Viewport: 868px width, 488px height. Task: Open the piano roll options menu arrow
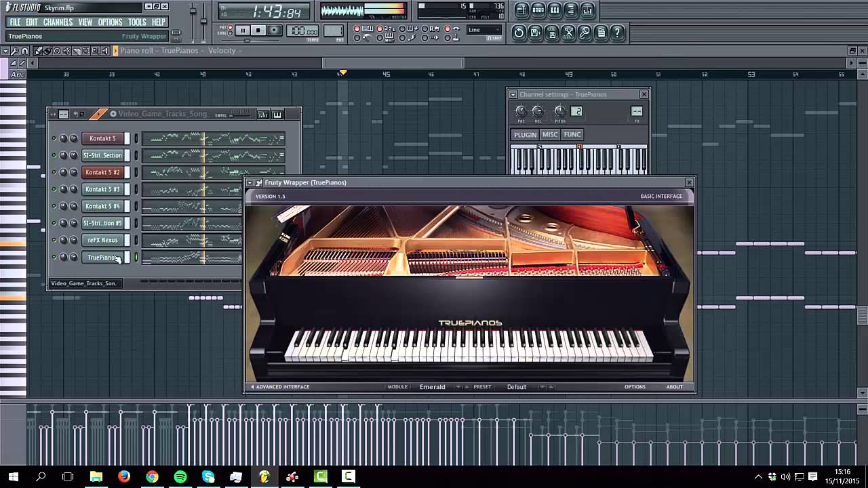[5, 51]
